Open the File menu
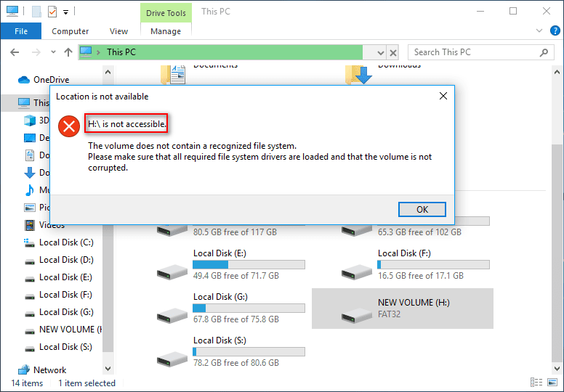Image resolution: width=564 pixels, height=392 pixels. [21, 31]
